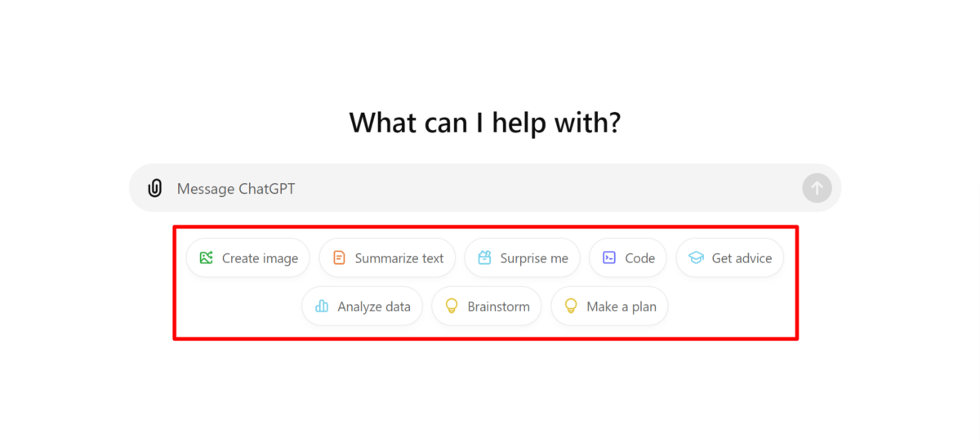Start a Brainstorm prompt
The width and height of the screenshot is (980, 443).
tap(498, 307)
